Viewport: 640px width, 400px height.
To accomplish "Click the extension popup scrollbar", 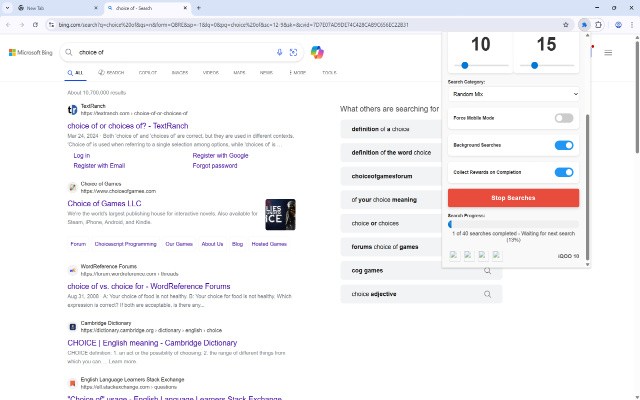I will [x=588, y=187].
